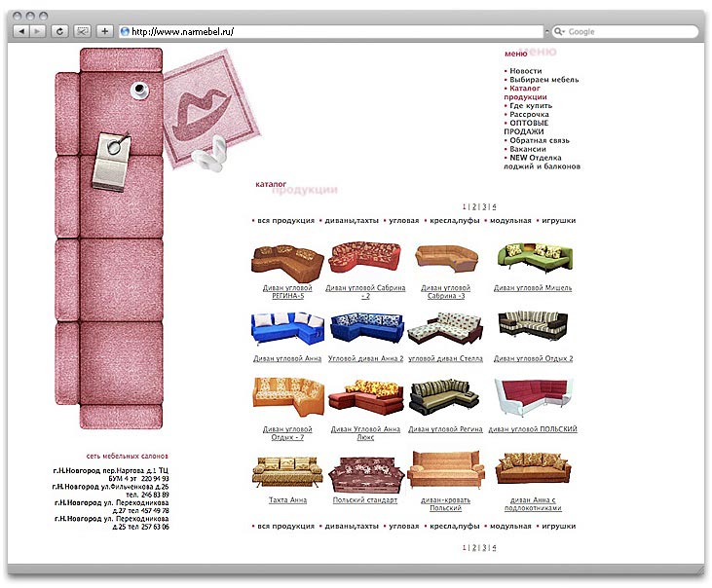
Task: Go to page 2 in bottom pagination
Action: click(x=474, y=548)
